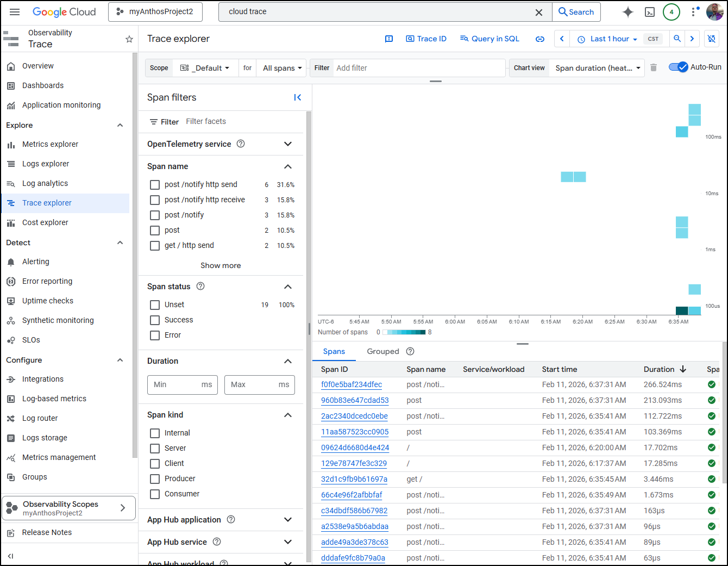Open Cloud Shell terminal icon
Screen dimensions: 728x566
[x=649, y=12]
